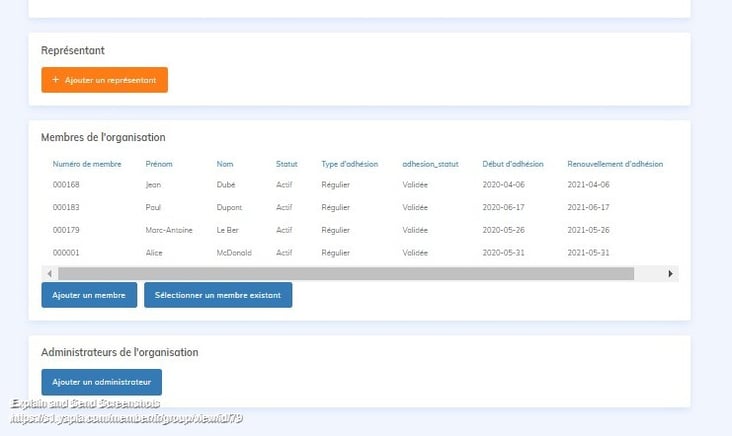
Task: Click Sélectionner un membre existant
Action: point(218,295)
